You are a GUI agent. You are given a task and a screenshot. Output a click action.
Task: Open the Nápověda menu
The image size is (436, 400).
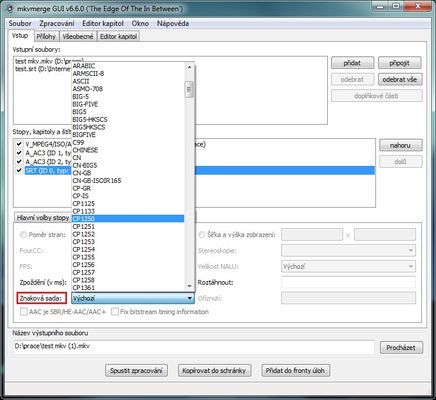pos(173,24)
